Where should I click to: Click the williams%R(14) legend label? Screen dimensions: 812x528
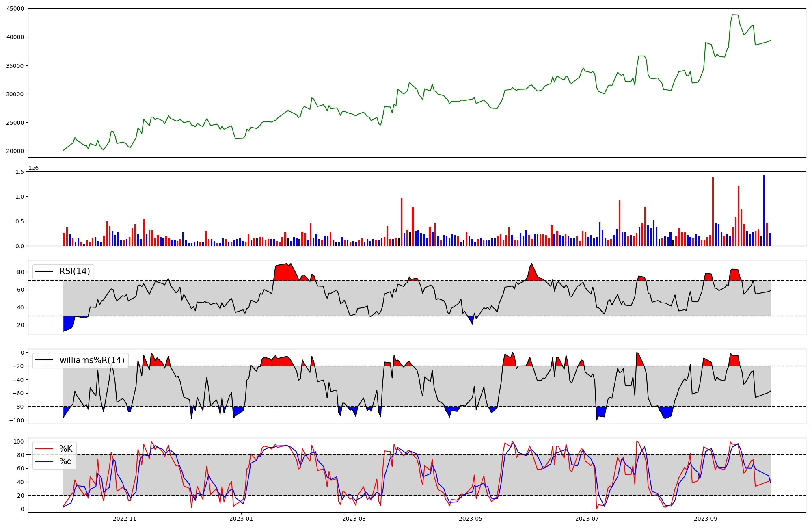92,360
